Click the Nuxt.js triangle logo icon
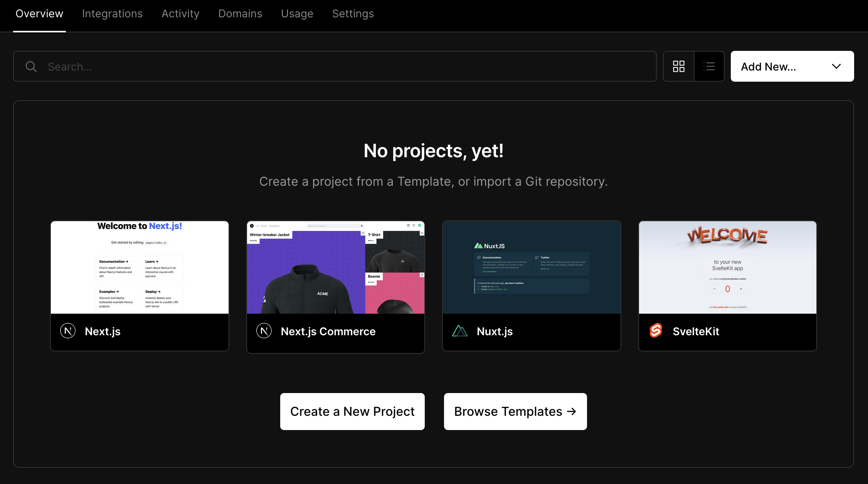Image resolution: width=868 pixels, height=484 pixels. [x=460, y=331]
